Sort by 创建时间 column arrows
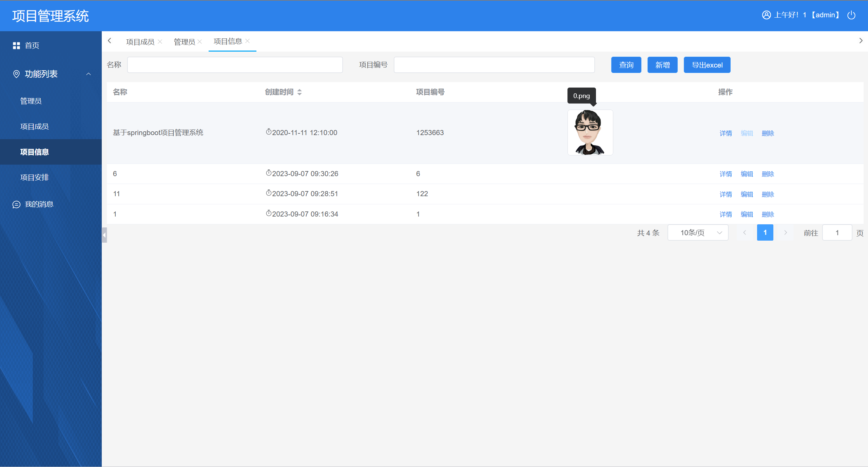The height and width of the screenshot is (467, 868). [300, 92]
